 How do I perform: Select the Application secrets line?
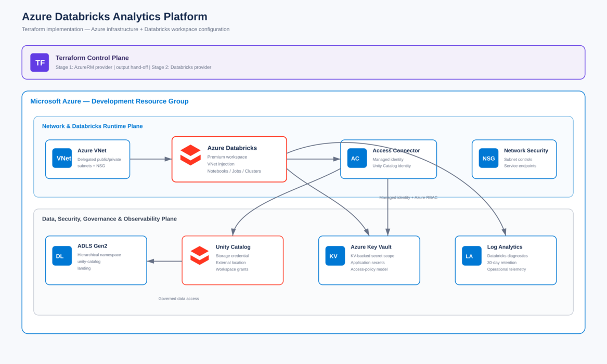click(367, 263)
